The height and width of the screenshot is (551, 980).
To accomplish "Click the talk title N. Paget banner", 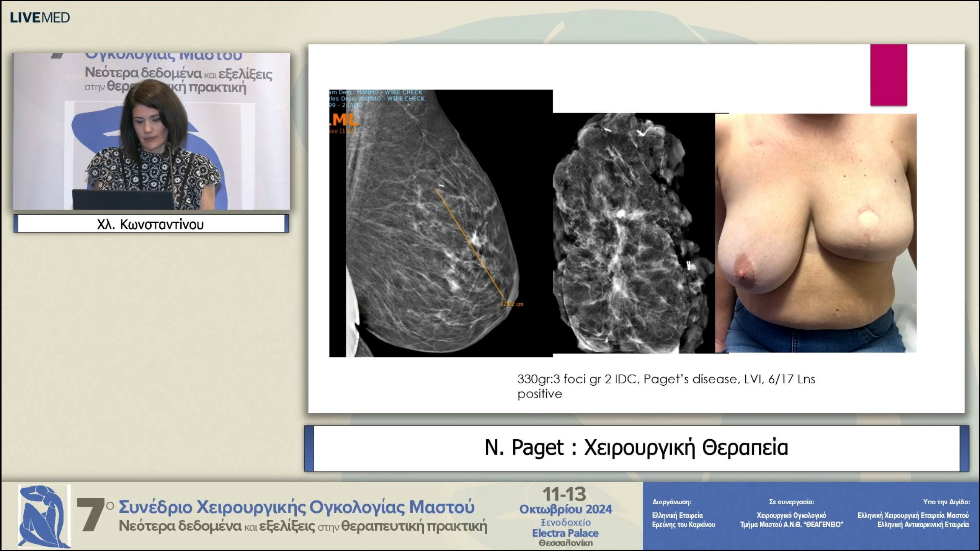I will click(x=636, y=448).
